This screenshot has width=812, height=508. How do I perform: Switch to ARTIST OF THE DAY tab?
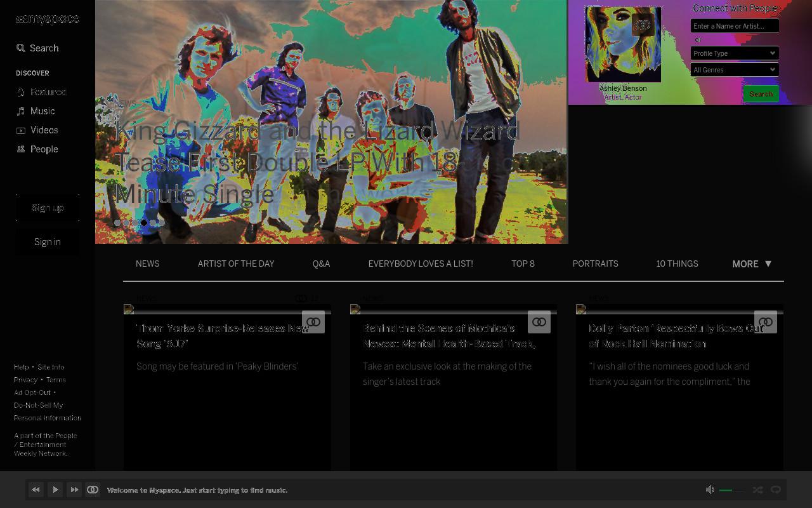click(x=236, y=264)
